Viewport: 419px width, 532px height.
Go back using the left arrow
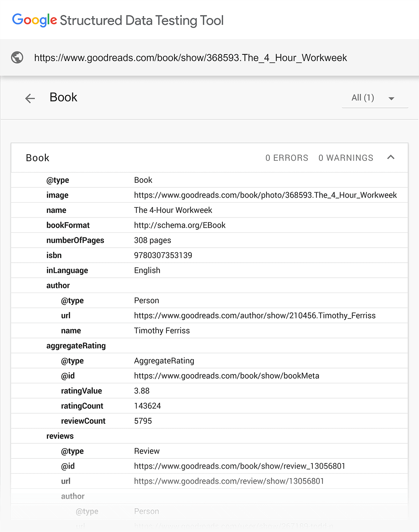tap(30, 98)
